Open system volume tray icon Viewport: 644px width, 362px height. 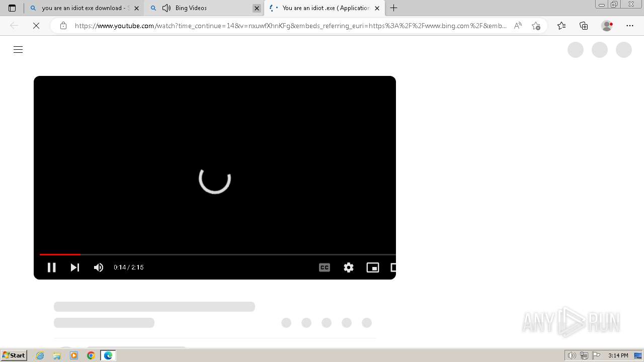point(572,355)
